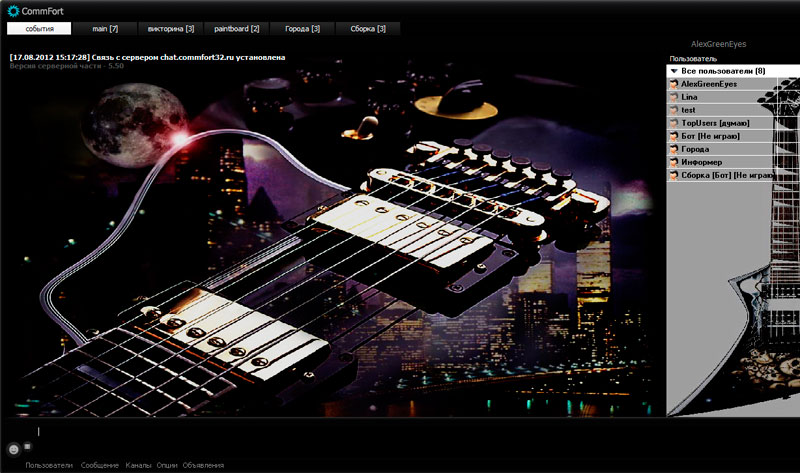
Task: Open the Пользователи menu
Action: pyautogui.click(x=49, y=465)
